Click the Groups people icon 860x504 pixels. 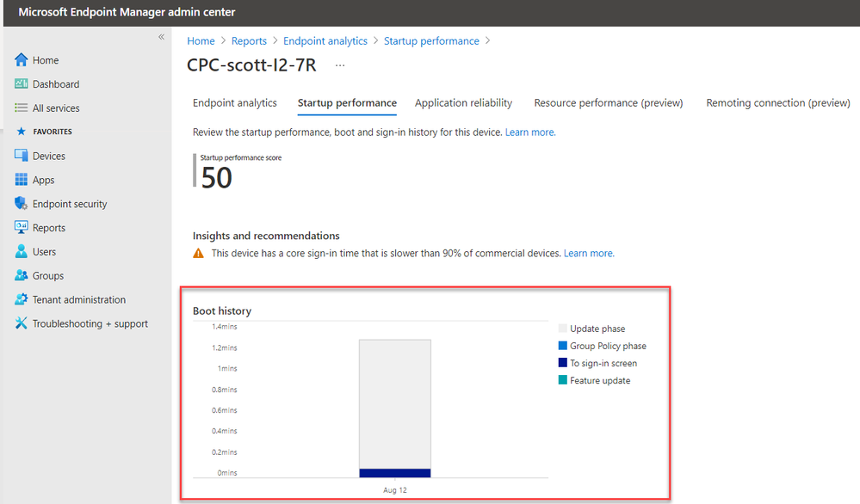(x=21, y=275)
